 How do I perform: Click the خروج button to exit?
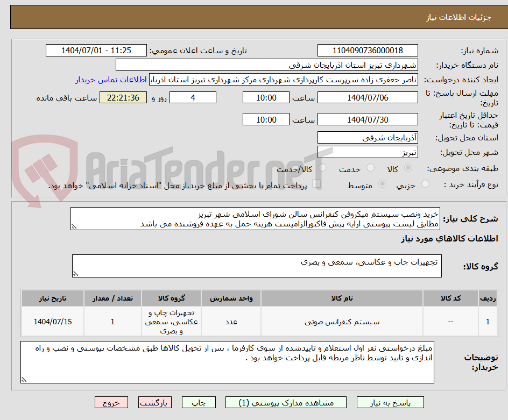[111, 402]
